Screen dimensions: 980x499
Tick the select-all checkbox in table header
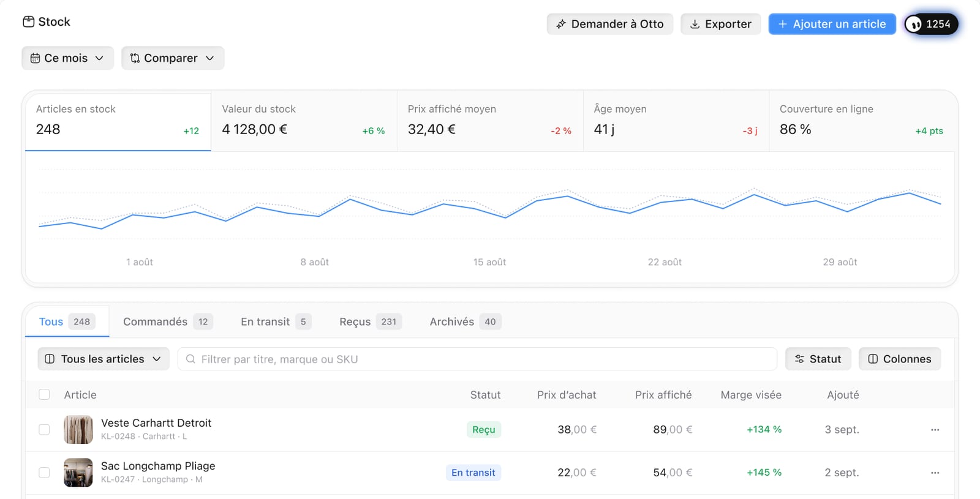[44, 395]
